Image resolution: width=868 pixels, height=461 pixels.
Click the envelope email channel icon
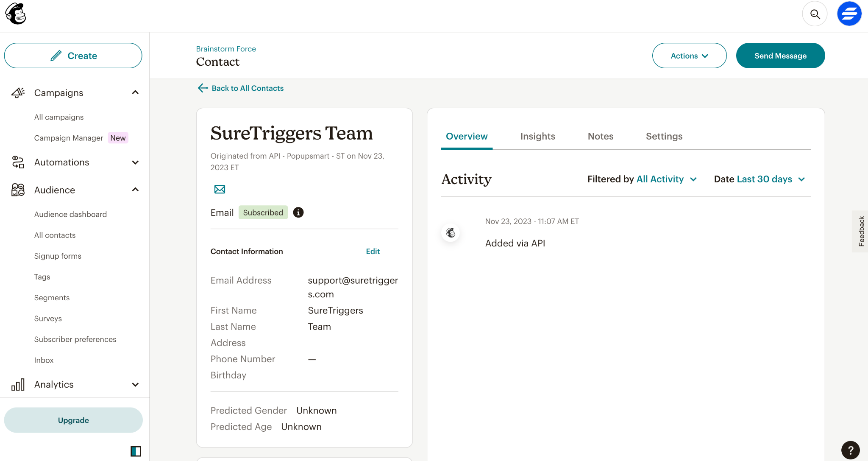click(x=220, y=189)
